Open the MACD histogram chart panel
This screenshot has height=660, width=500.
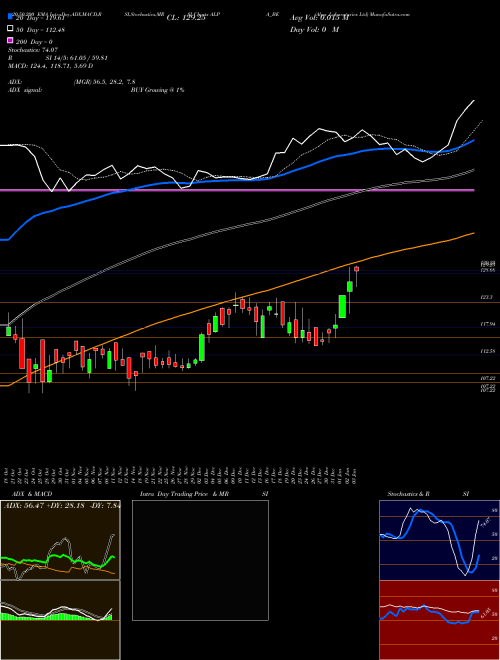(x=60, y=620)
